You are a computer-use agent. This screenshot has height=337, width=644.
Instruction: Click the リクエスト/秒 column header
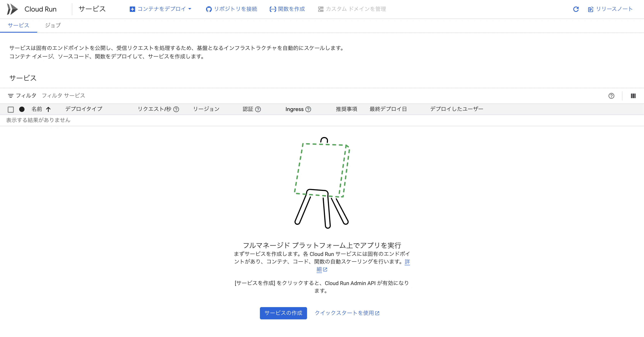154,109
